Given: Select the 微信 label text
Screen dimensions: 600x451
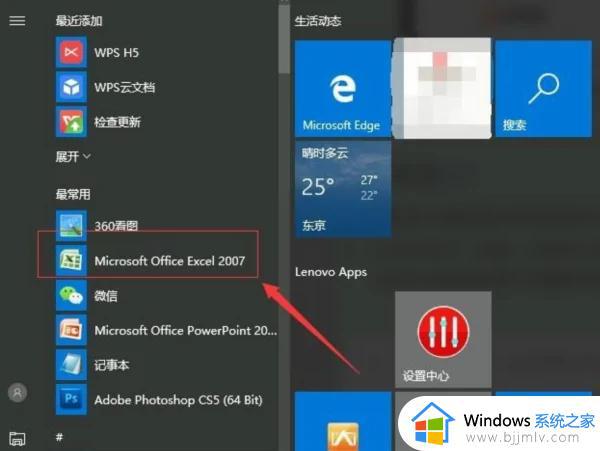Looking at the screenshot, I should 106,296.
